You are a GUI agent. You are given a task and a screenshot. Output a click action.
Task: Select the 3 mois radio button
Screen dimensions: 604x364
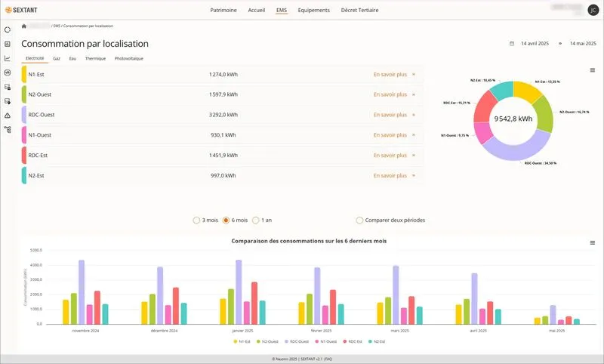[196, 221]
